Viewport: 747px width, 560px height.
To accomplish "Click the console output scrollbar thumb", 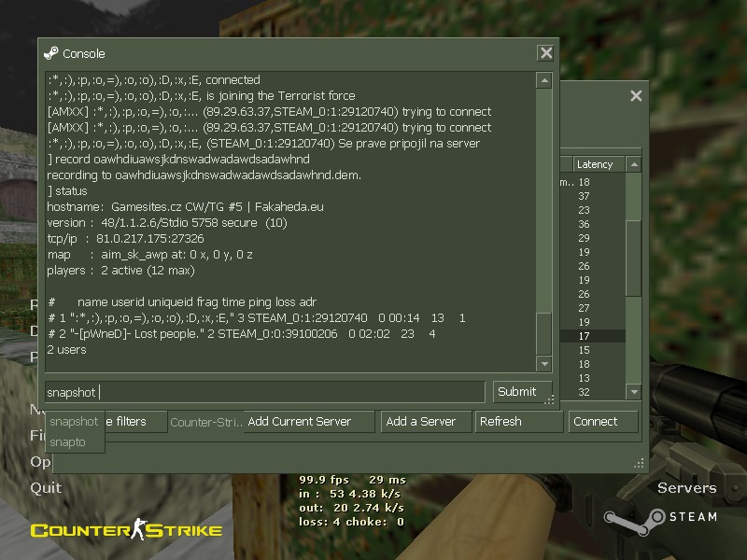I will 544,333.
